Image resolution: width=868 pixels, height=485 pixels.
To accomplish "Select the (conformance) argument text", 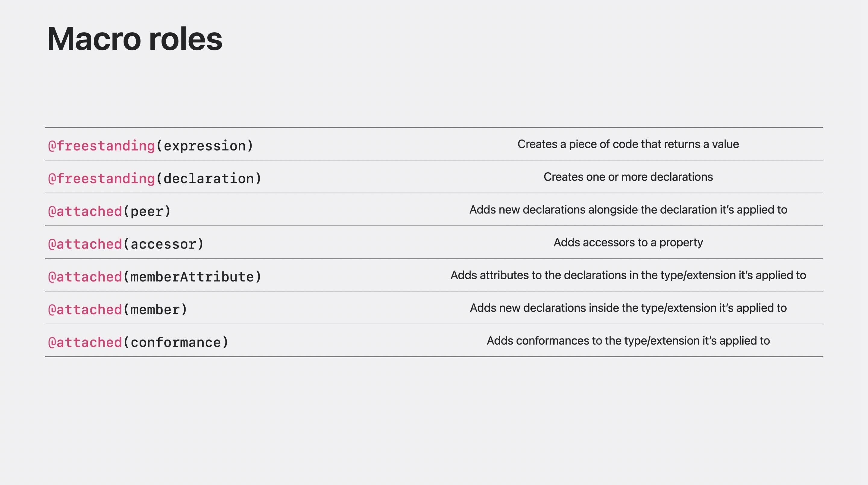I will (175, 342).
